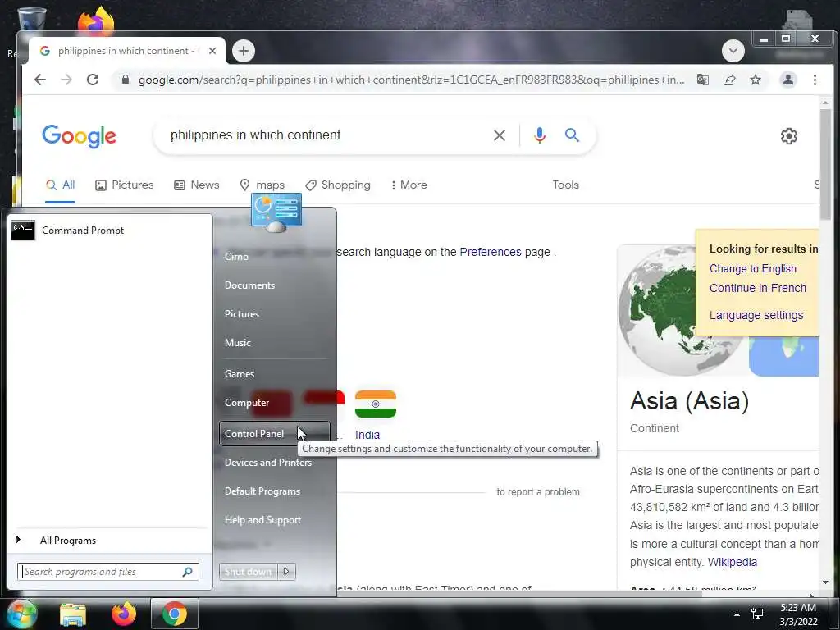Open Music from Start menu
Viewport: 840px width, 630px height.
click(275, 343)
